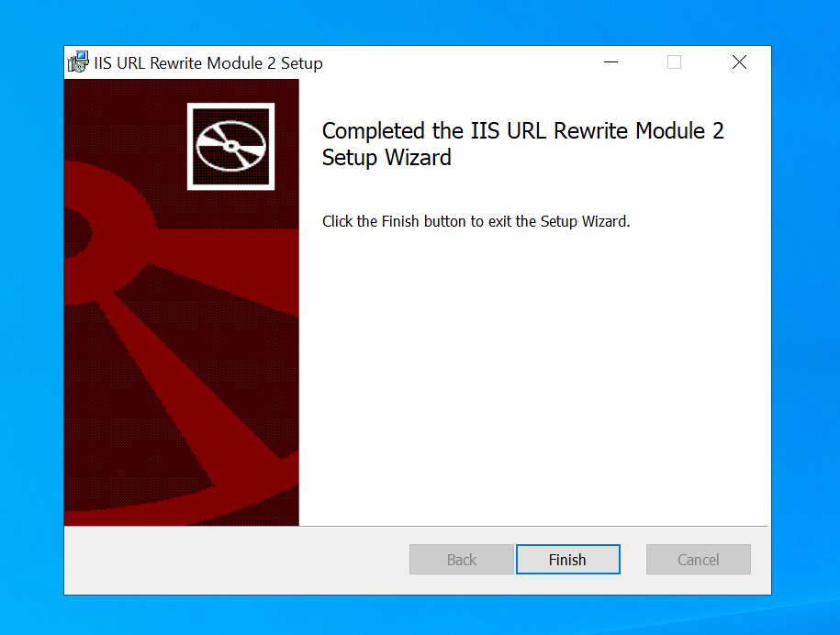Click the 'IIS URL Rewrite Module 2 Setup' title

point(208,63)
